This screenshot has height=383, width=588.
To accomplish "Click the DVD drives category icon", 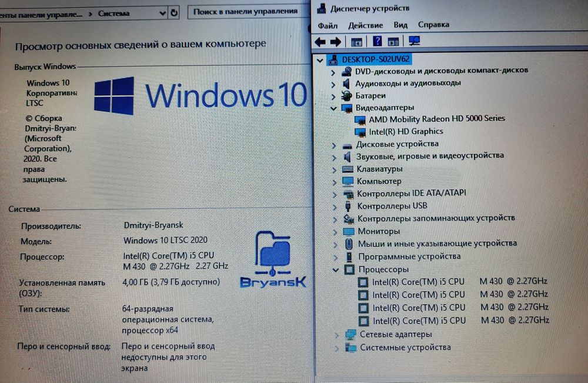I will pos(346,71).
